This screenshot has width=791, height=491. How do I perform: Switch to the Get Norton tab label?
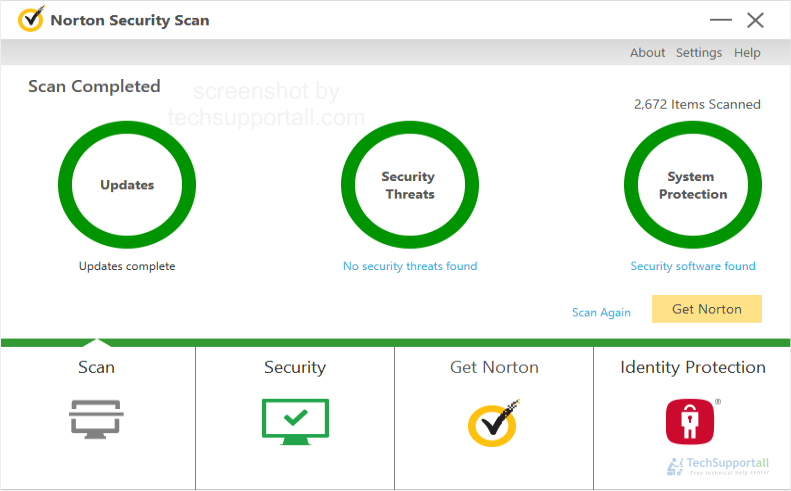coord(494,367)
